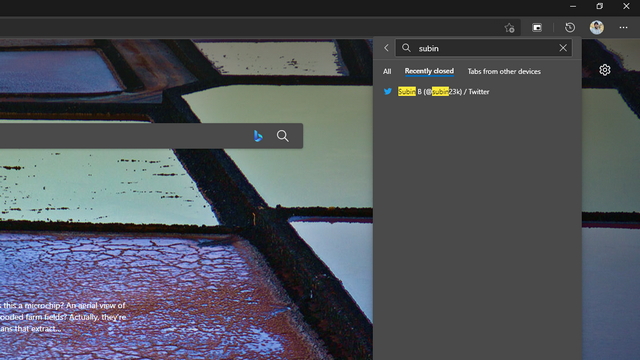Open Tabs from other devices tab

coord(504,71)
